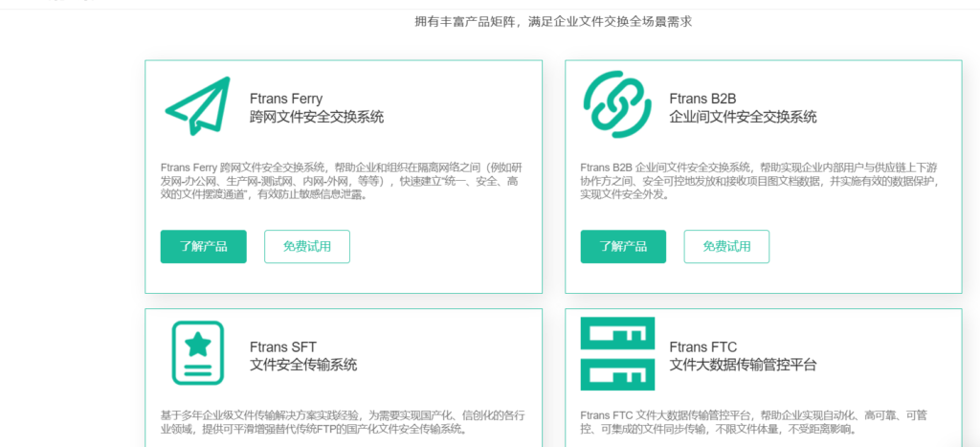Viewport: 980px width, 447px height.
Task: Click the Ftrans Ferry description paragraph
Action: pyautogui.click(x=342, y=181)
